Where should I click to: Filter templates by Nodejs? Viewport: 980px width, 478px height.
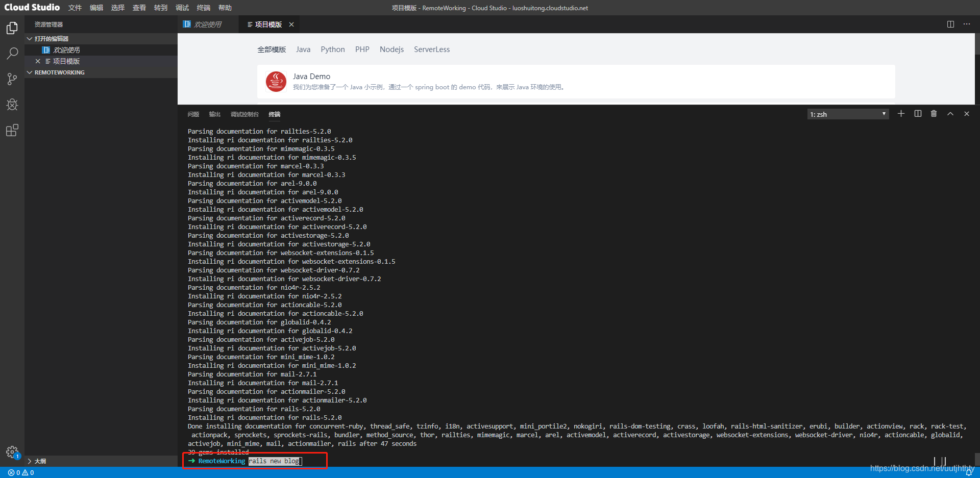point(391,49)
